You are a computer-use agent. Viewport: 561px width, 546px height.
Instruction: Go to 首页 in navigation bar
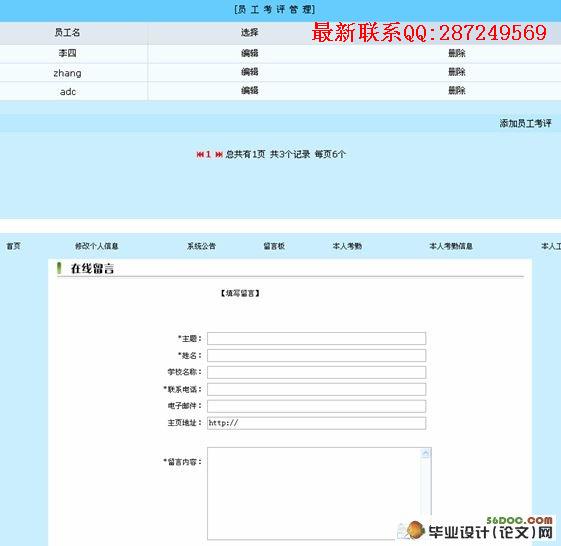13,246
